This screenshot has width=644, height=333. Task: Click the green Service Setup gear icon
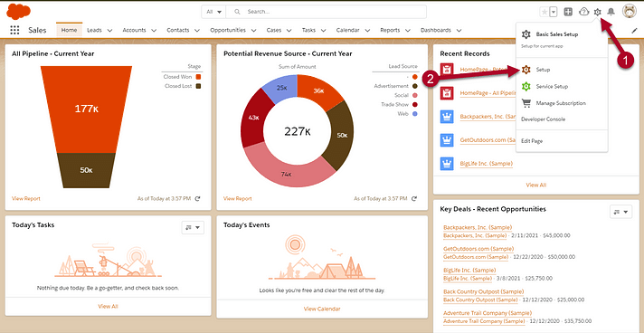[x=526, y=87]
